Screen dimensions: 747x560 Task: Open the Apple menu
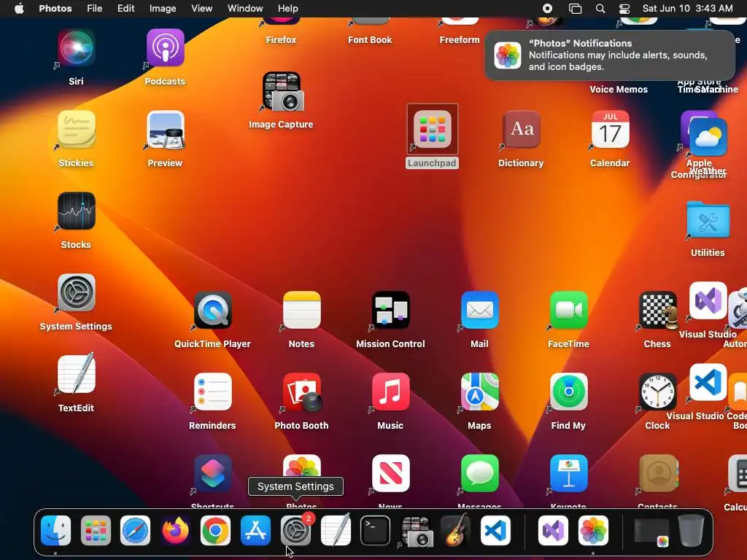[x=19, y=9]
